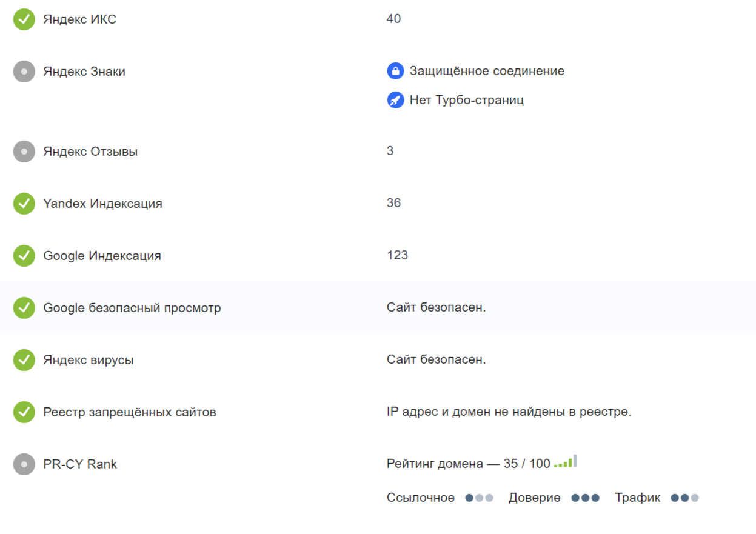This screenshot has width=756, height=534.
Task: Click the Ссылочное label
Action: [x=421, y=498]
